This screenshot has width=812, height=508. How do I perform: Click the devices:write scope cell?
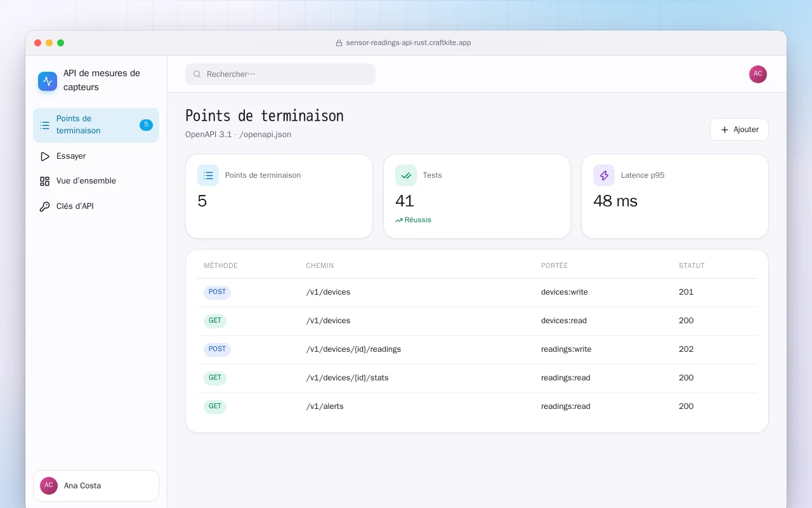pyautogui.click(x=565, y=292)
